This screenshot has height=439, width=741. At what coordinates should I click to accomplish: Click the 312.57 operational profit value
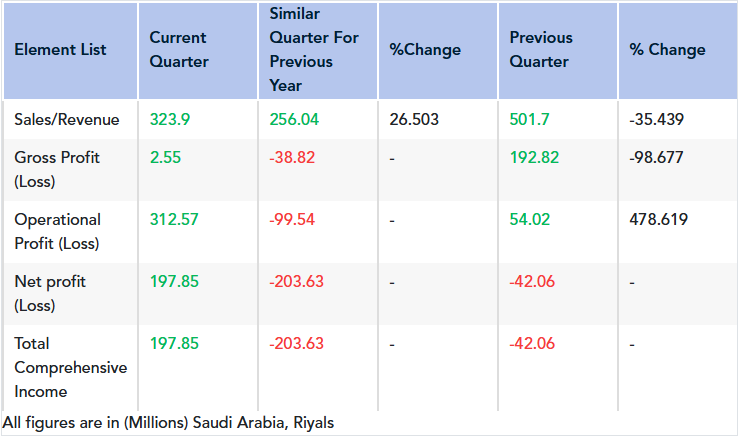point(174,220)
